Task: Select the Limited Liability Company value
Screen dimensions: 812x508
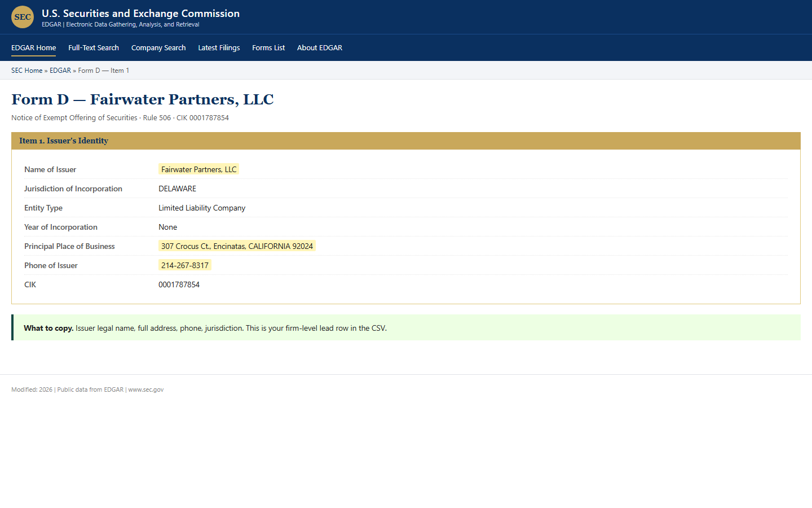Action: 202,208
